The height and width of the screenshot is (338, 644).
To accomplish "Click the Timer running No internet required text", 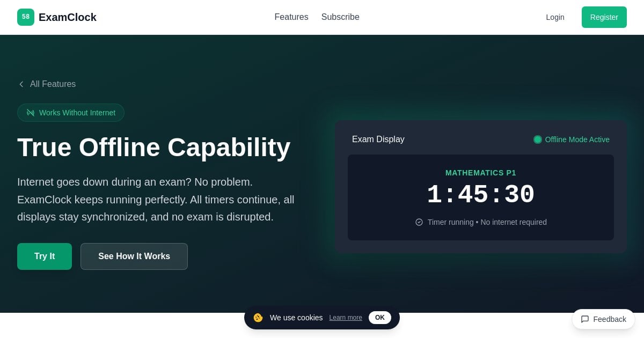I will [x=487, y=222].
